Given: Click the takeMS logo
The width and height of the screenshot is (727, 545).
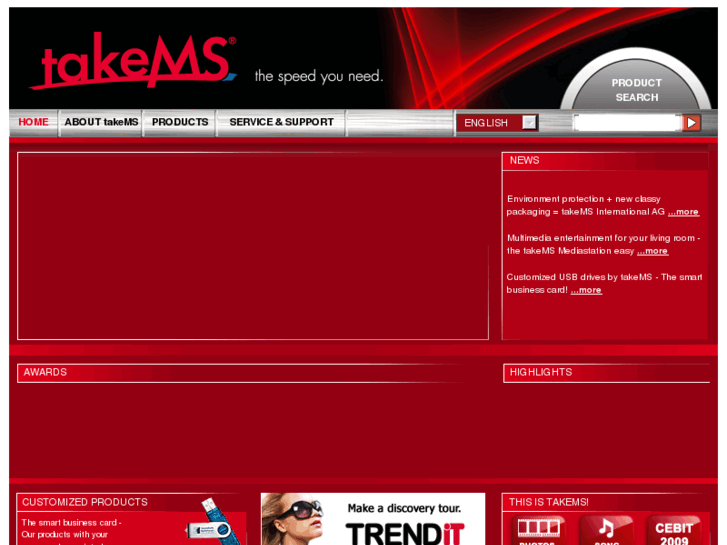Looking at the screenshot, I should [133, 61].
